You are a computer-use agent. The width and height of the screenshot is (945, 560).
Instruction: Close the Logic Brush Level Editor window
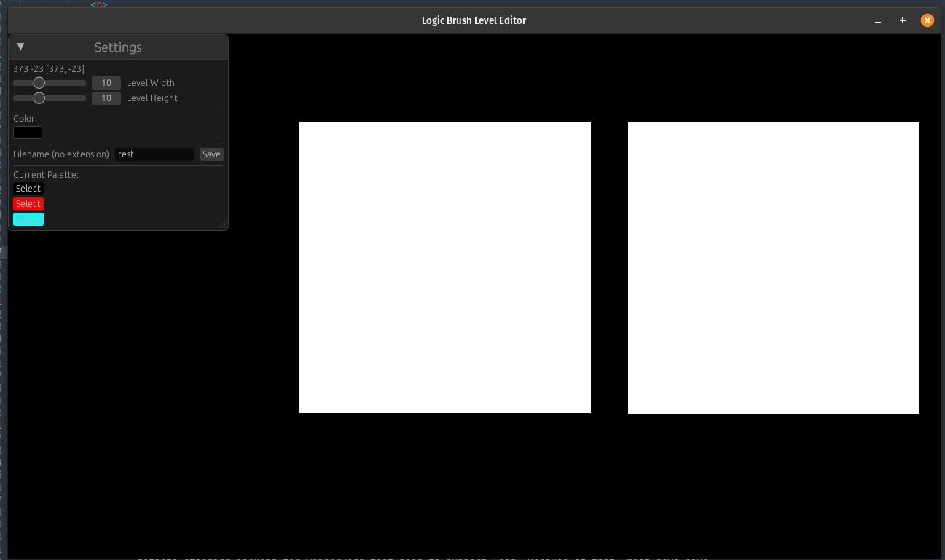(928, 20)
